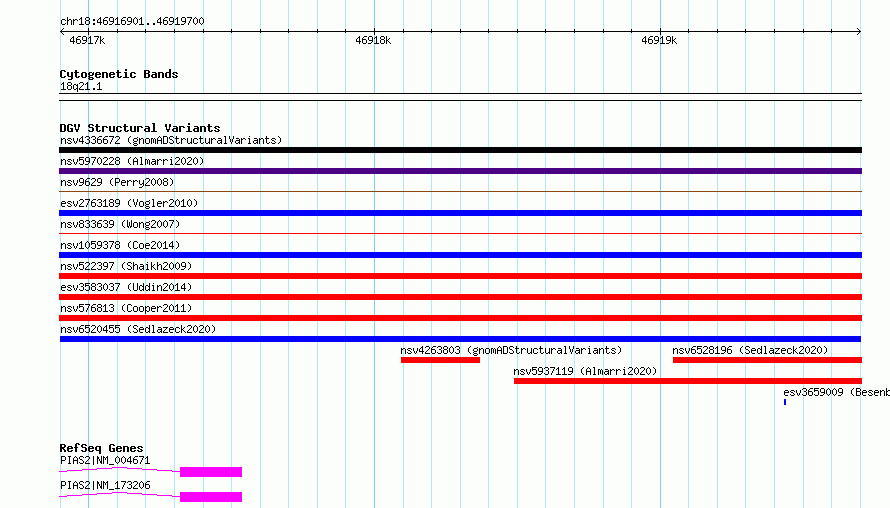Select the short red nsv4263803 bar
The image size is (890, 508).
(440, 360)
